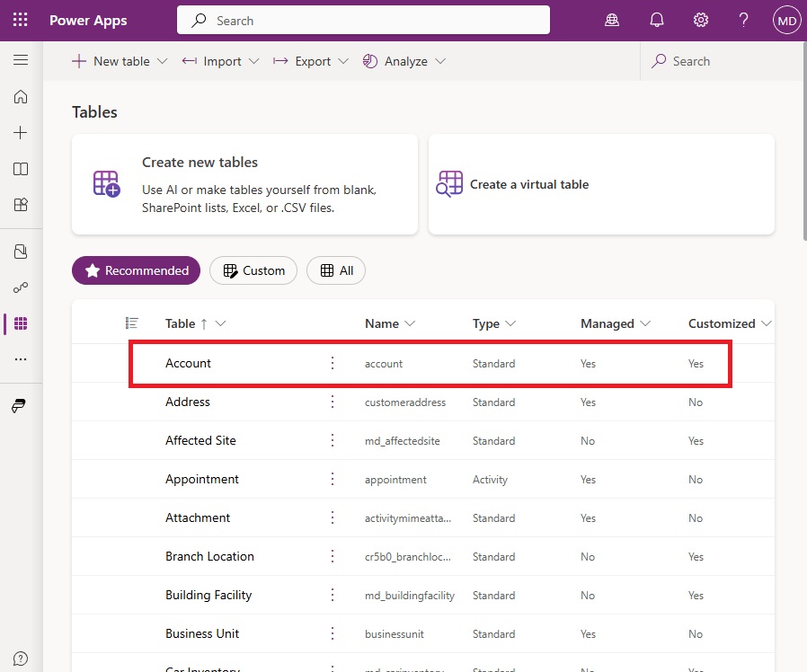807x672 pixels.
Task: Open the notifications bell icon
Action: [x=656, y=20]
